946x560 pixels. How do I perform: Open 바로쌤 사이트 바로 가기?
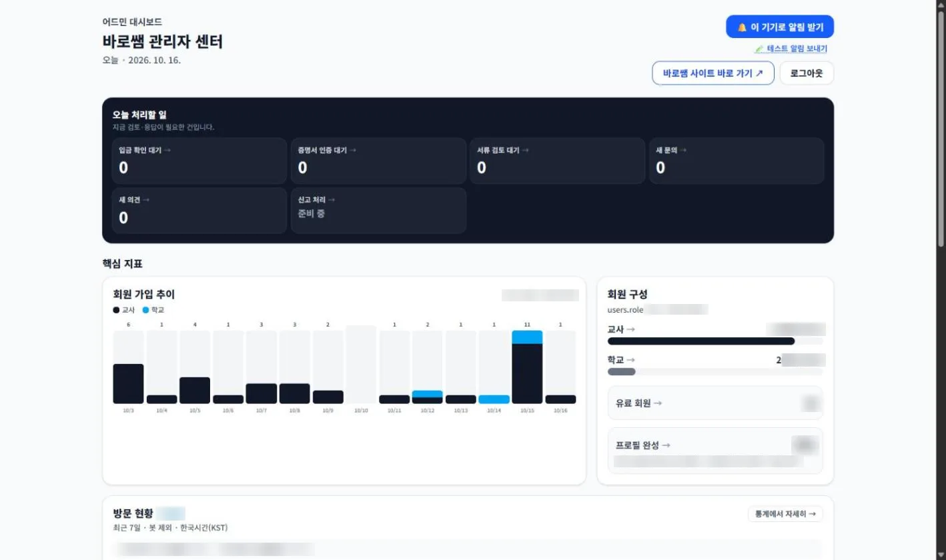(x=713, y=73)
